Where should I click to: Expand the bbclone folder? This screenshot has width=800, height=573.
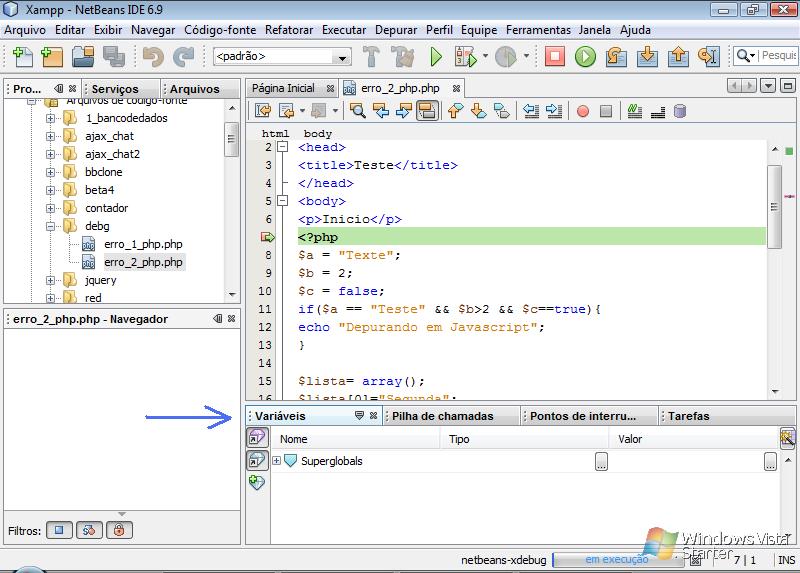[x=50, y=172]
